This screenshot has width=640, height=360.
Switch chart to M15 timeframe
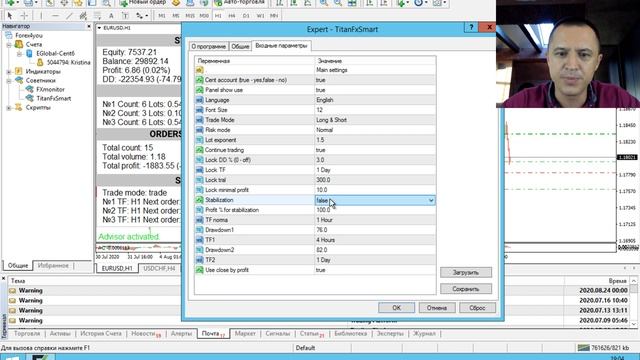coord(190,16)
